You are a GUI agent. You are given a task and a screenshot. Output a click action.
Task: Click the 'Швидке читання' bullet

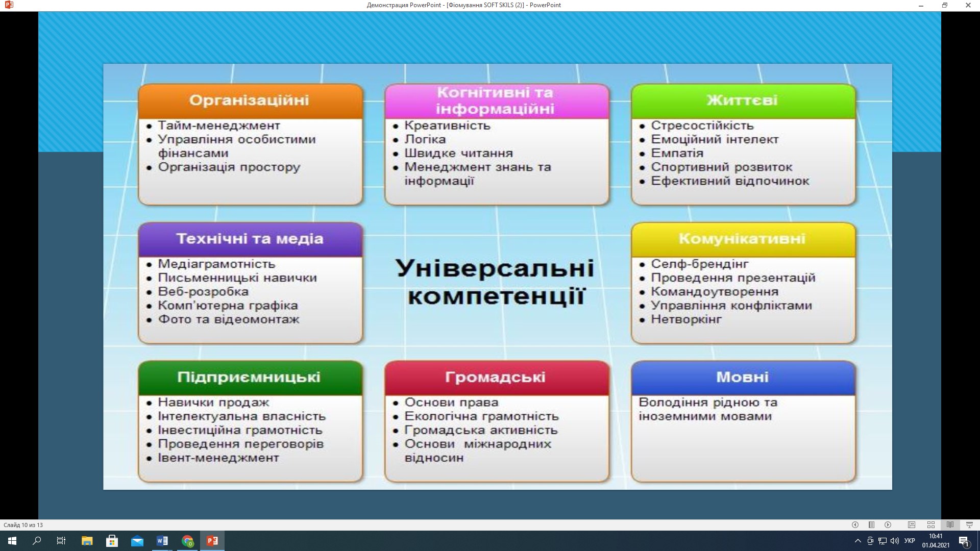tap(459, 153)
